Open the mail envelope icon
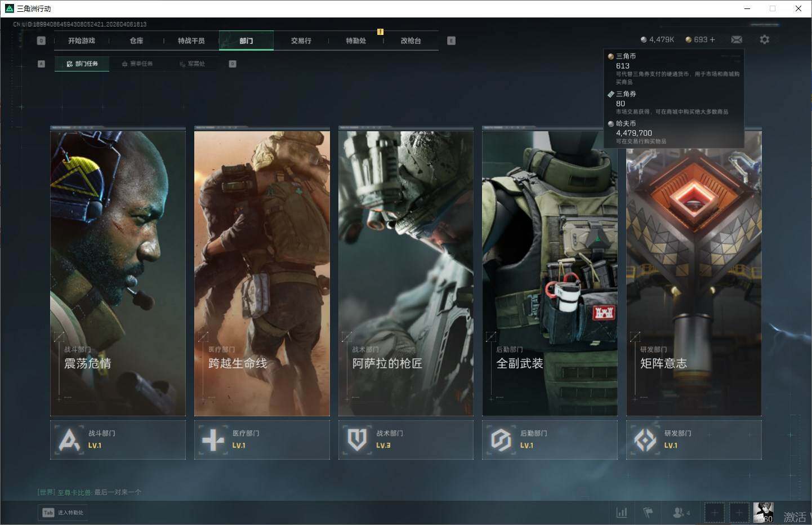The image size is (812, 525). click(737, 39)
